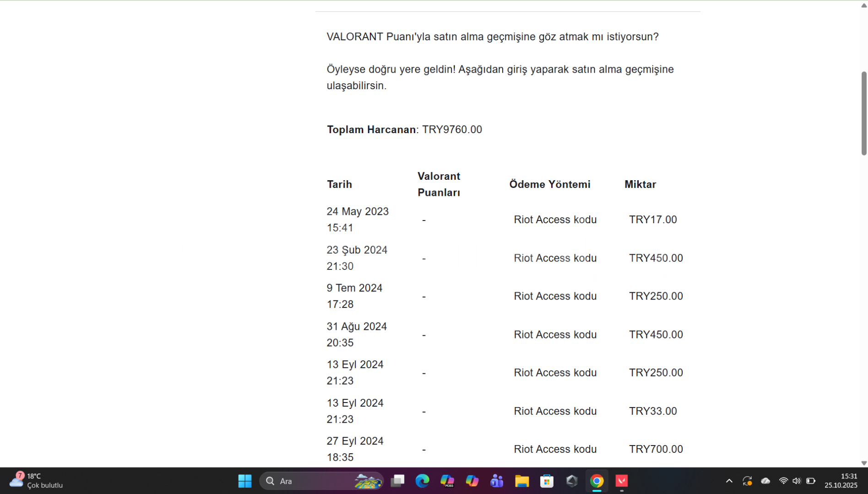
Task: Click the volume speaker tray icon
Action: click(797, 481)
